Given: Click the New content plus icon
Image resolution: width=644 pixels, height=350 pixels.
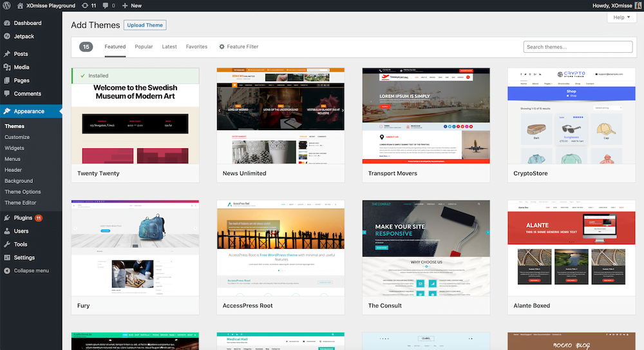Looking at the screenshot, I should (125, 6).
